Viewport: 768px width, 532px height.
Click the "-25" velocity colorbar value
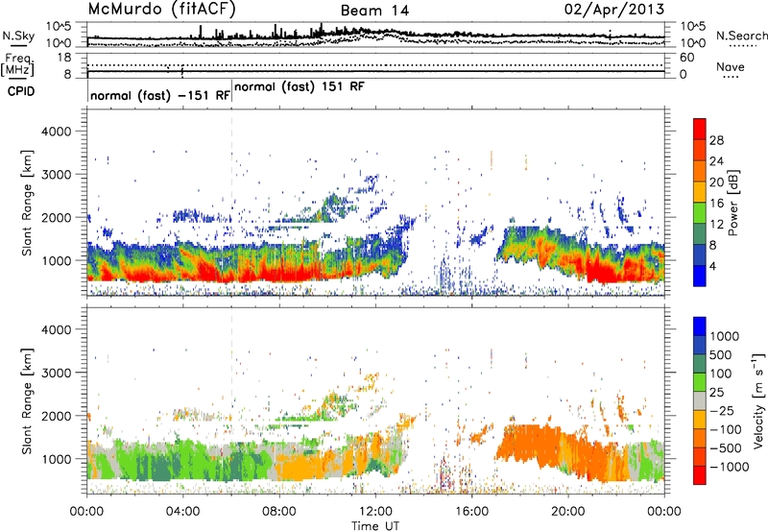[x=723, y=411]
